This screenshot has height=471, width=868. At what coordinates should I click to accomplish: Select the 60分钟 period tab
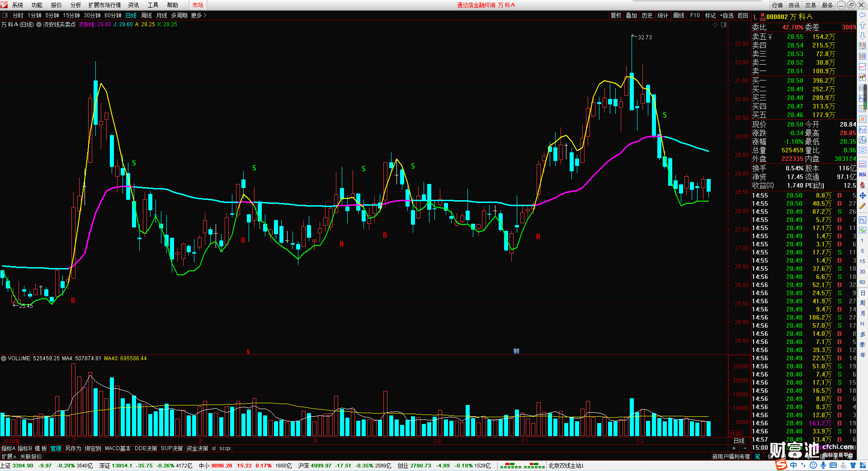[x=113, y=15]
